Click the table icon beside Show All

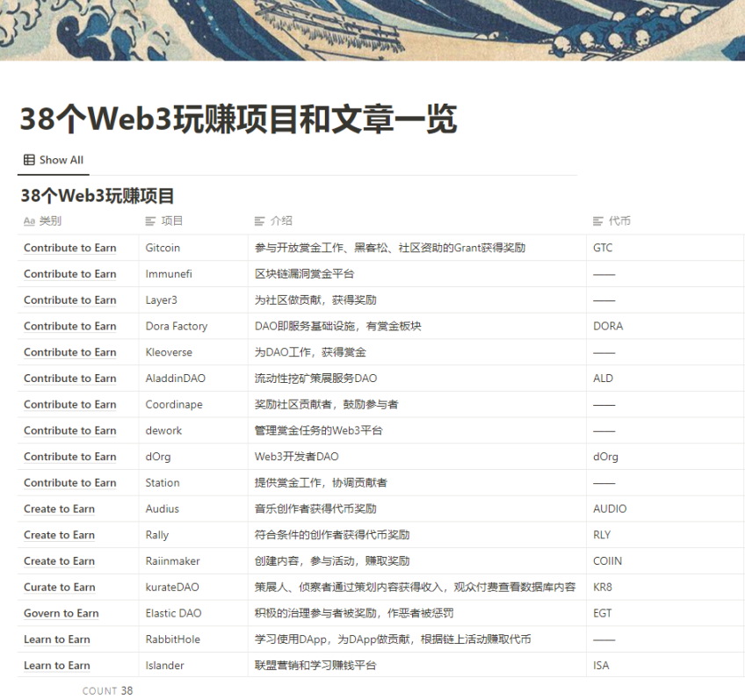point(29,160)
